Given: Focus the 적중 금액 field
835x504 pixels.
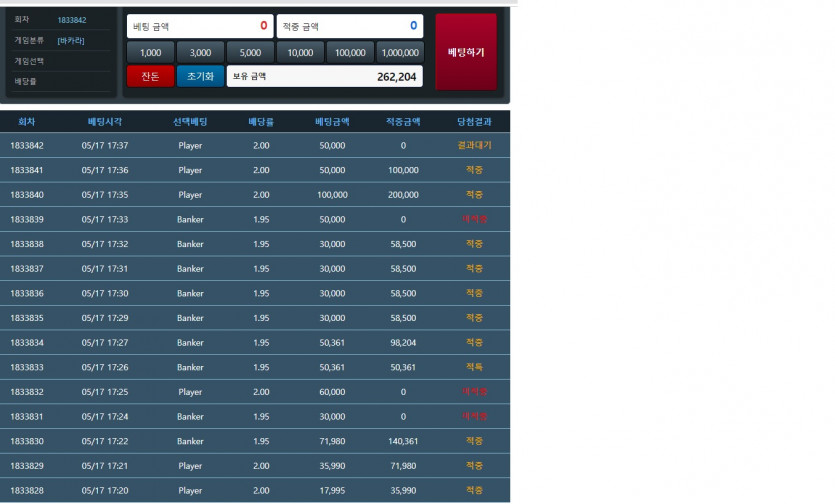Looking at the screenshot, I should coord(350,26).
